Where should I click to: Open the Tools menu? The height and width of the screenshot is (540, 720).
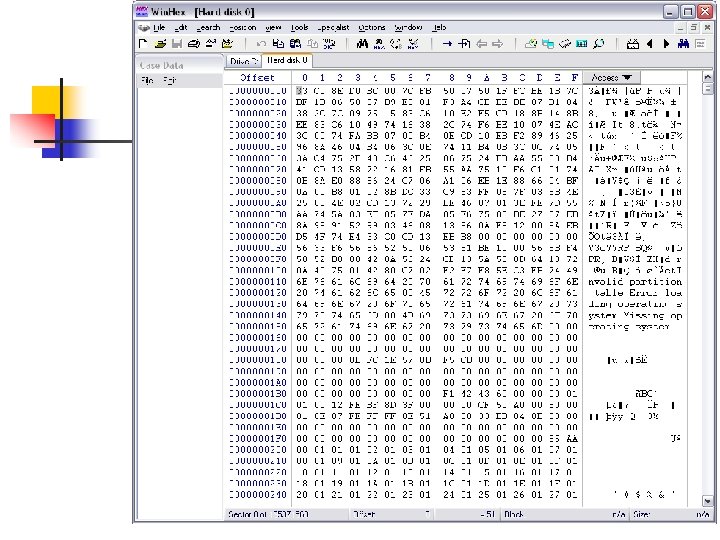(299, 28)
